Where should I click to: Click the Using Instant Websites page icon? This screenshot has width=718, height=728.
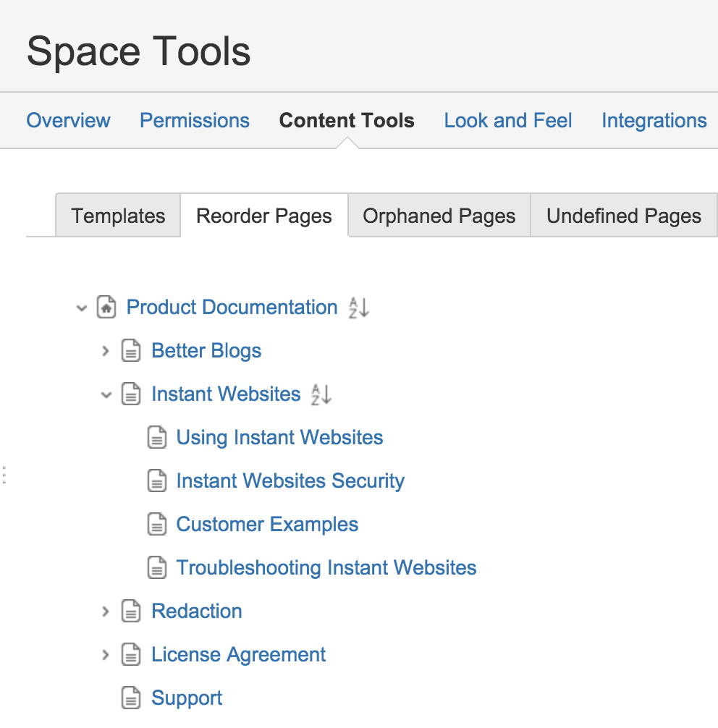tap(157, 437)
